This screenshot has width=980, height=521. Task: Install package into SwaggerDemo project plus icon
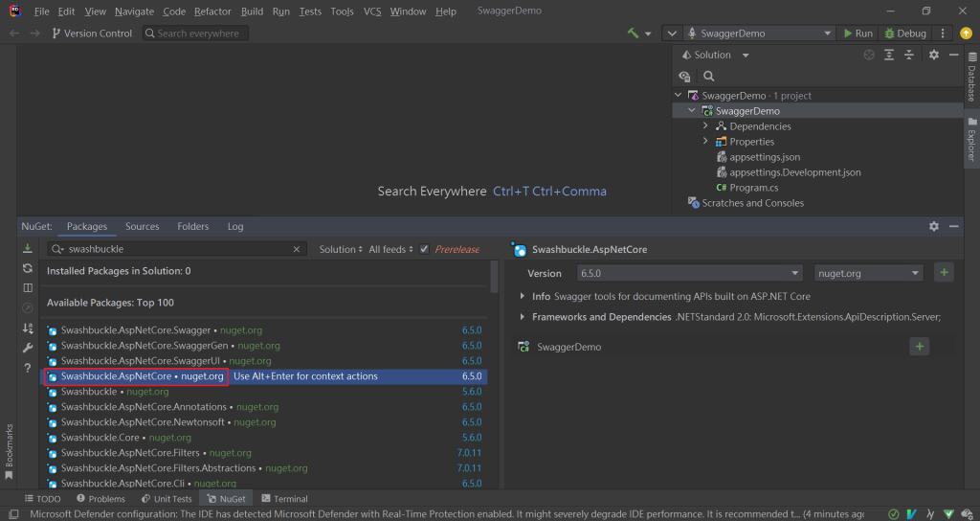tap(920, 347)
